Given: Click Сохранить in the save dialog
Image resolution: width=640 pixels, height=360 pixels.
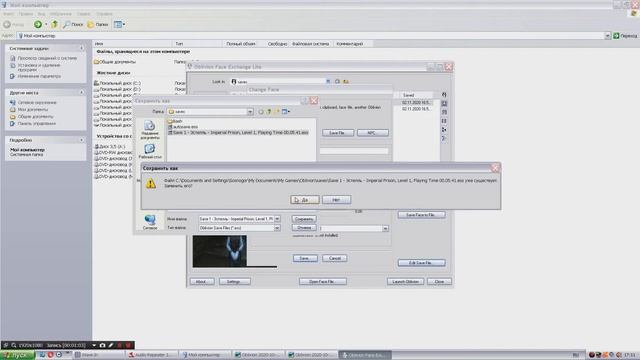Looking at the screenshot, I should 304,219.
